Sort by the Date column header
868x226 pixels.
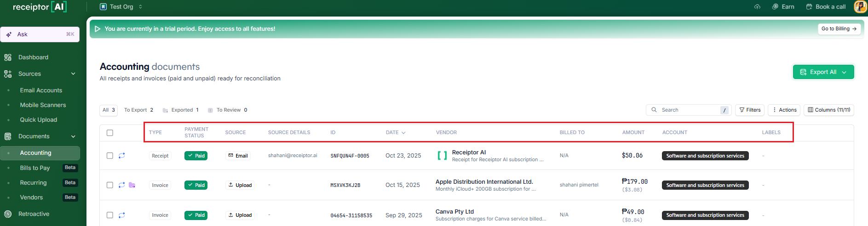click(396, 133)
